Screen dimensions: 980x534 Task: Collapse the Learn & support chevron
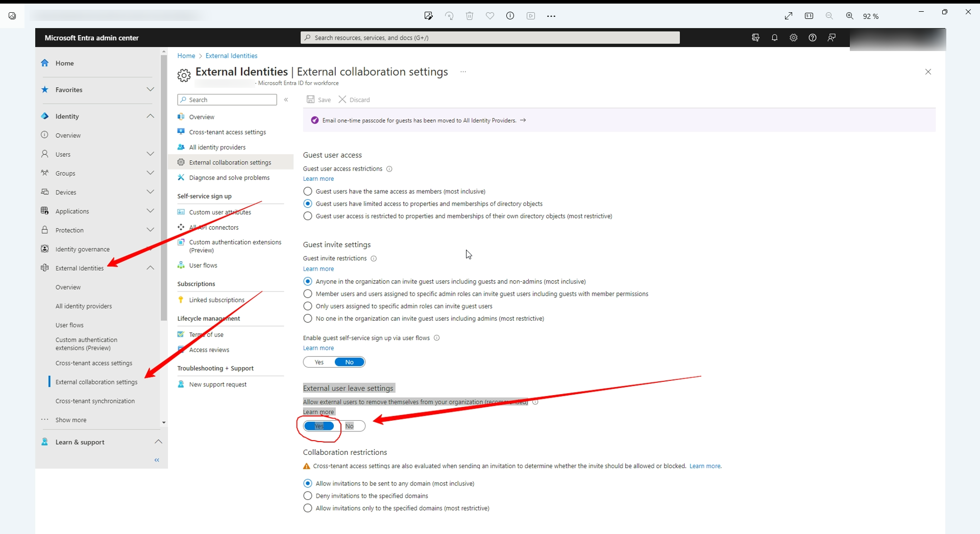tap(158, 442)
